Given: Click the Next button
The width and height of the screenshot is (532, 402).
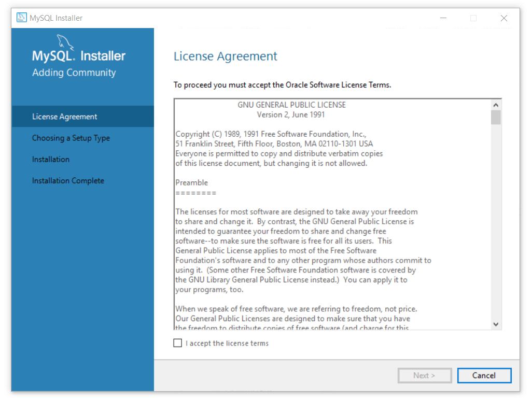Looking at the screenshot, I should 425,376.
